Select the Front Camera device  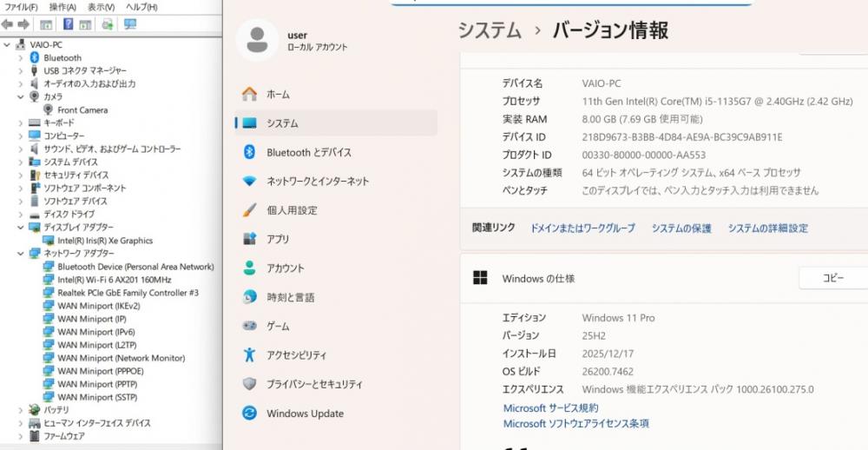coord(82,109)
